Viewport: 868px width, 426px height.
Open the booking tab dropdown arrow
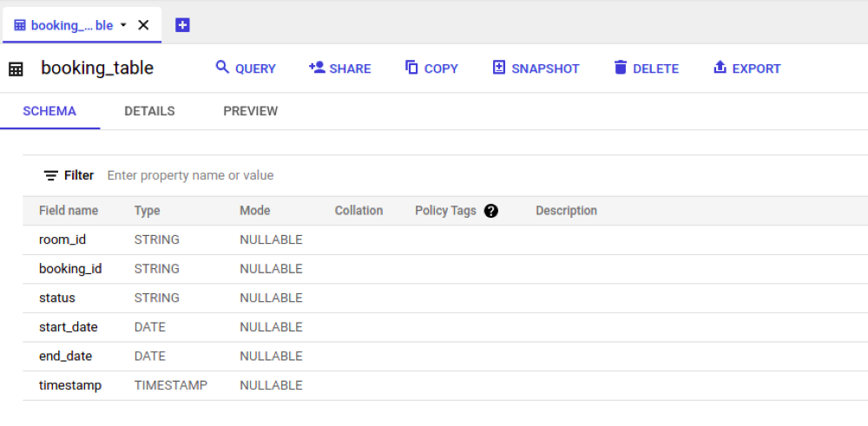(123, 25)
